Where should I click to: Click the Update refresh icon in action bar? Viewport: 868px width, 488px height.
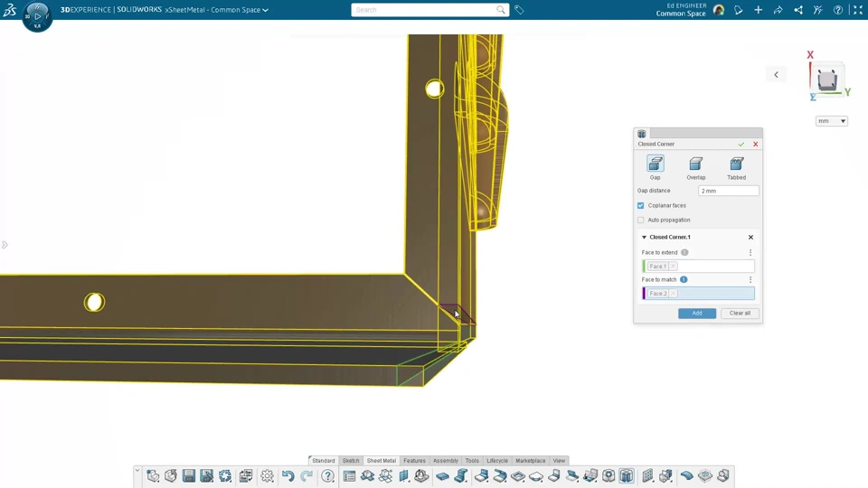pyautogui.click(x=225, y=476)
